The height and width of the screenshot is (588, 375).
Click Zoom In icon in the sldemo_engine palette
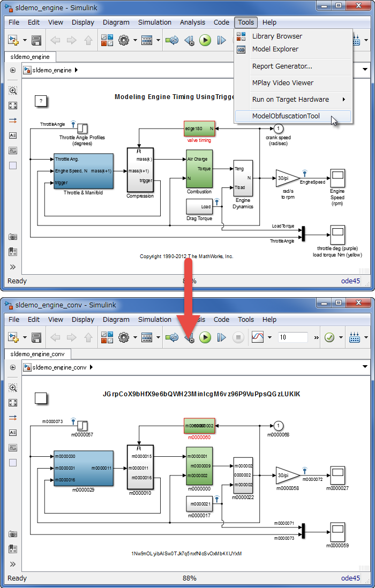click(x=13, y=91)
